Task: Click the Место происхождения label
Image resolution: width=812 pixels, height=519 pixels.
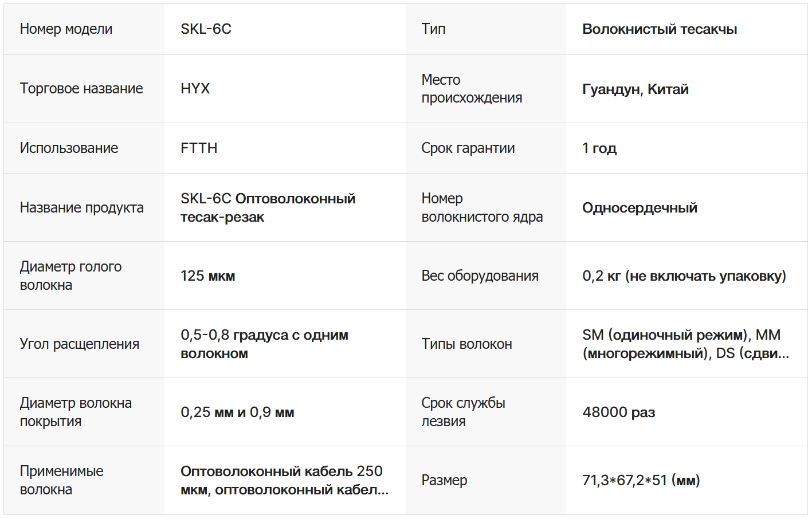Action: click(472, 89)
